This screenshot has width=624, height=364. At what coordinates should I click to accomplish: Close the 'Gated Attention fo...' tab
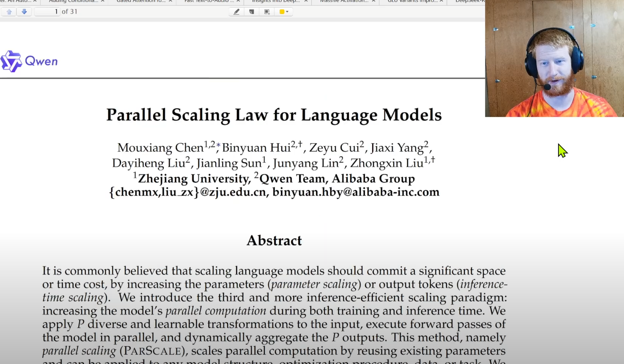170,1
